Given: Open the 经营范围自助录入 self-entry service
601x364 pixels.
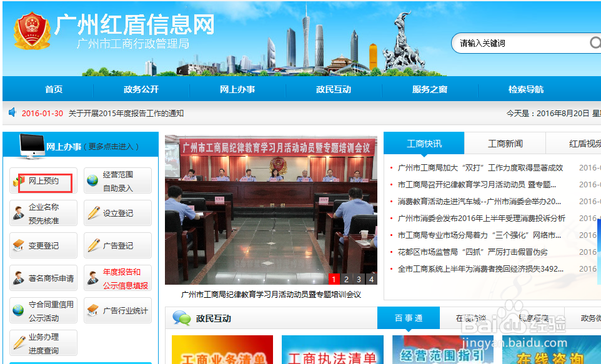Looking at the screenshot, I should 117,180.
